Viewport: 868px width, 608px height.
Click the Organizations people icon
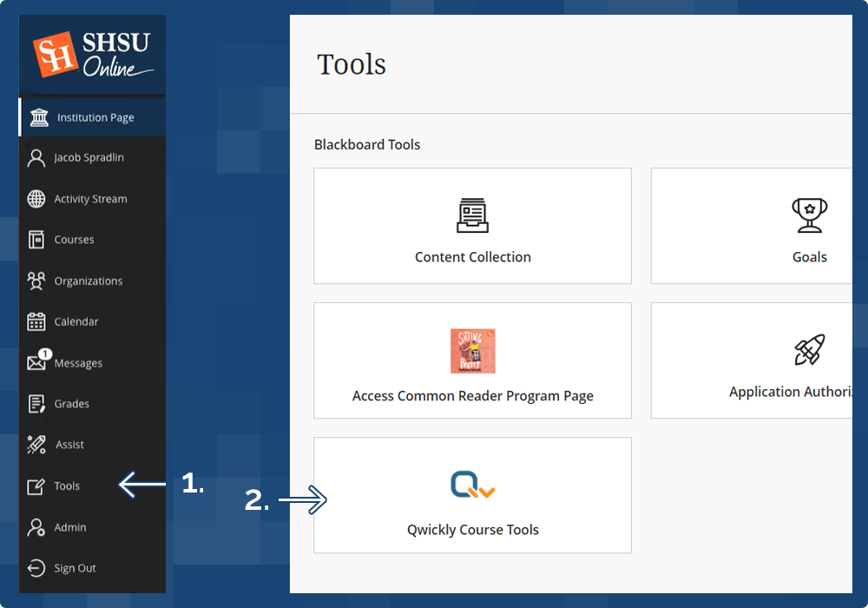36,281
